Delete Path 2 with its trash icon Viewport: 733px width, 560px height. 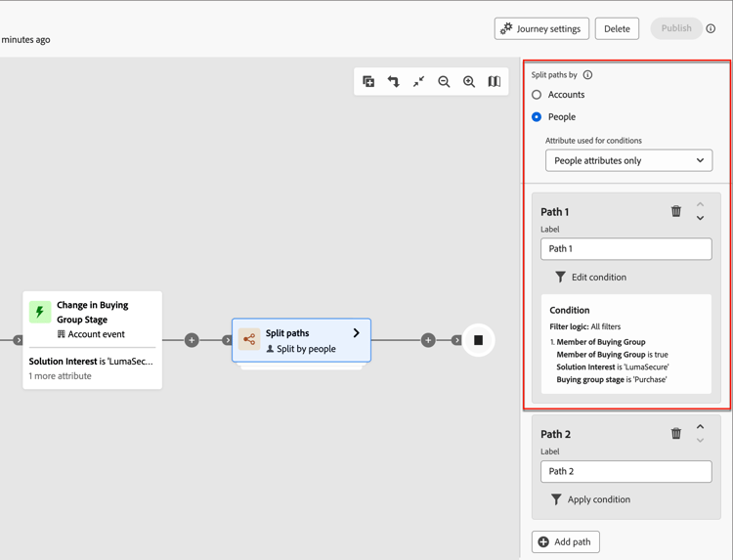[x=676, y=433]
